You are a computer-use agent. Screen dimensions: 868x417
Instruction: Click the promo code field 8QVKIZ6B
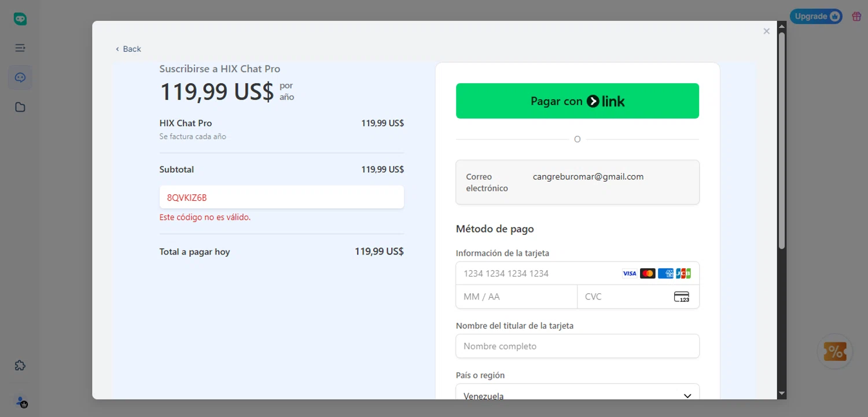(x=282, y=197)
